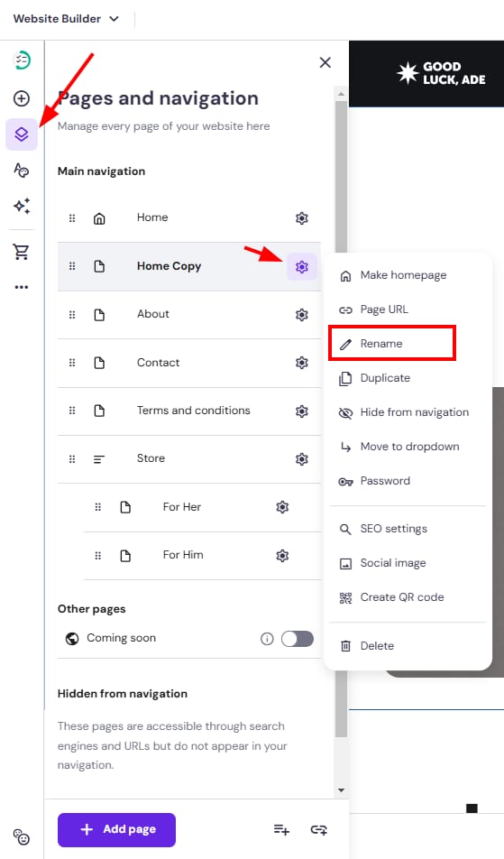The width and height of the screenshot is (504, 859).
Task: Toggle the Coming soon switch
Action: click(x=298, y=638)
